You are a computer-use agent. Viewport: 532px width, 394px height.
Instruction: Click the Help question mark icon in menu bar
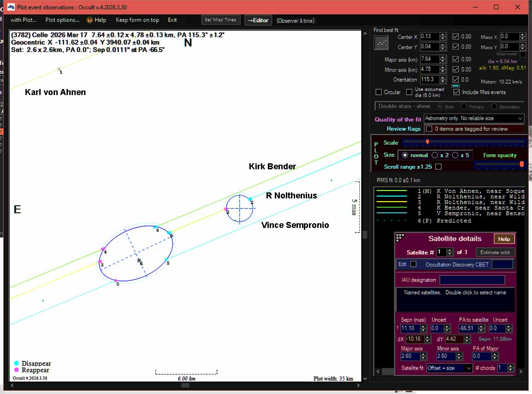click(x=90, y=20)
